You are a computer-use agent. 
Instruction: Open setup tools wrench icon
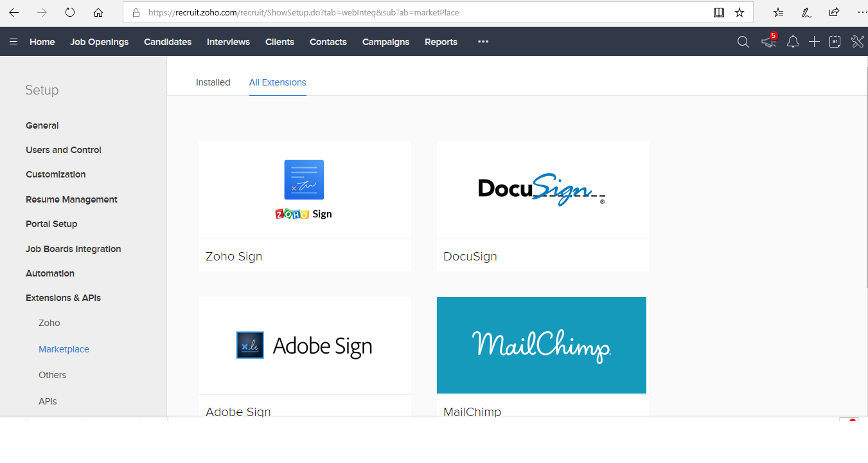pyautogui.click(x=857, y=42)
